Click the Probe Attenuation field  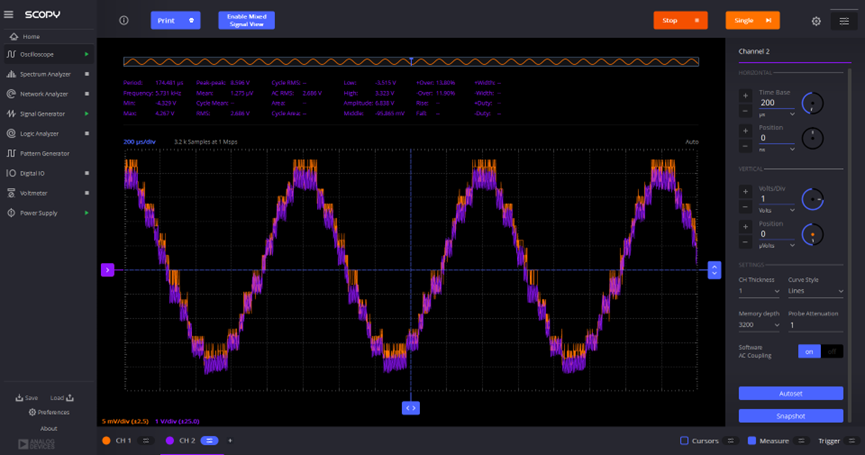coord(815,325)
